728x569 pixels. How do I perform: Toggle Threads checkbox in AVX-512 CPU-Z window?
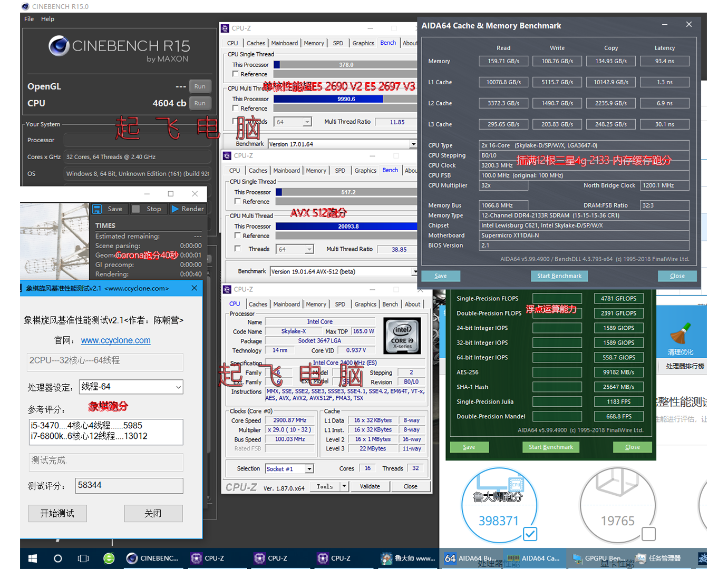pyautogui.click(x=238, y=249)
